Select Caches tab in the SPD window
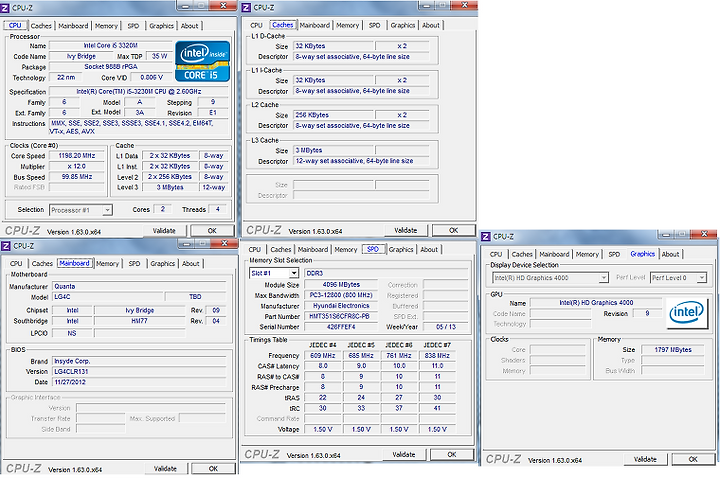The image size is (720, 478). point(281,249)
